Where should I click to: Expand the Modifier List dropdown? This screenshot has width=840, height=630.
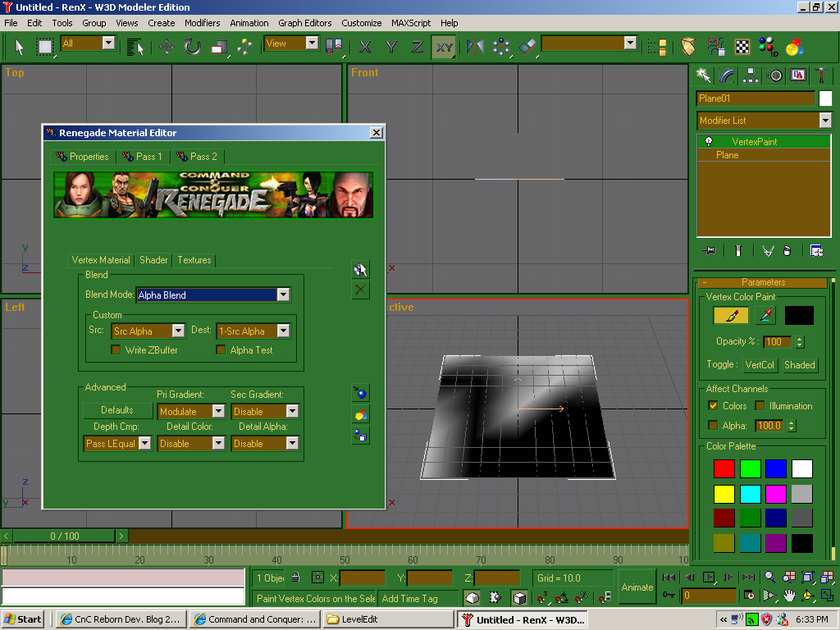pos(825,121)
